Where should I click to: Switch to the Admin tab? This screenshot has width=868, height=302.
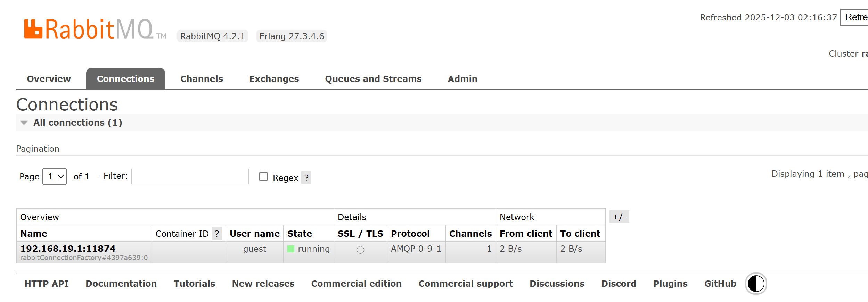(462, 79)
